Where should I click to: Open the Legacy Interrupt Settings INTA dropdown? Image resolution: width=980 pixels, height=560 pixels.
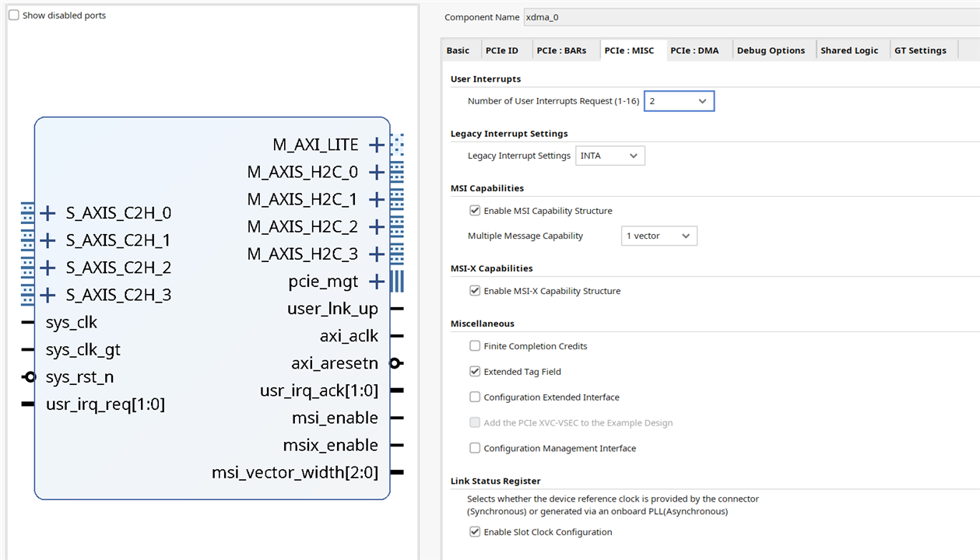click(x=610, y=156)
